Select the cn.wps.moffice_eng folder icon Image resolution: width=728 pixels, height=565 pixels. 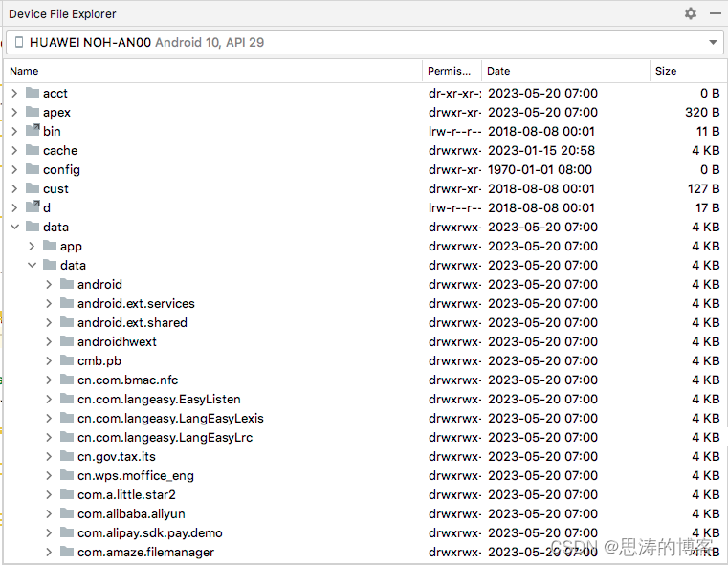(x=67, y=475)
